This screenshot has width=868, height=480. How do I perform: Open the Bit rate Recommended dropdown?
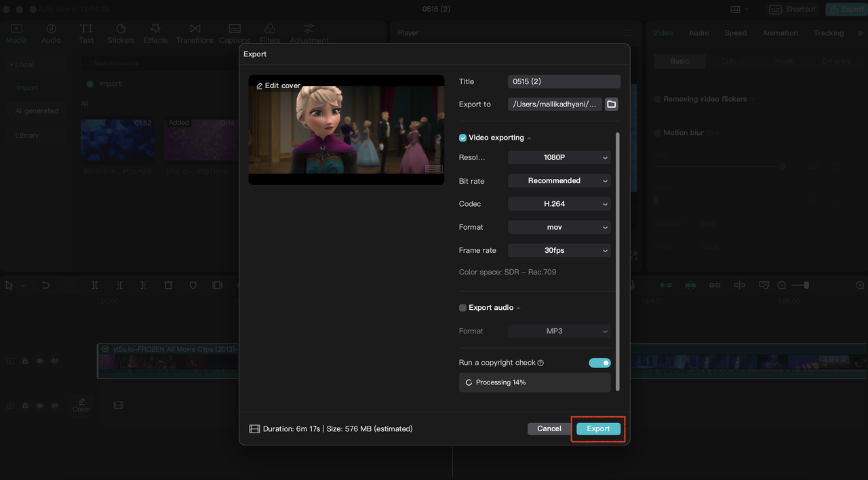(559, 181)
